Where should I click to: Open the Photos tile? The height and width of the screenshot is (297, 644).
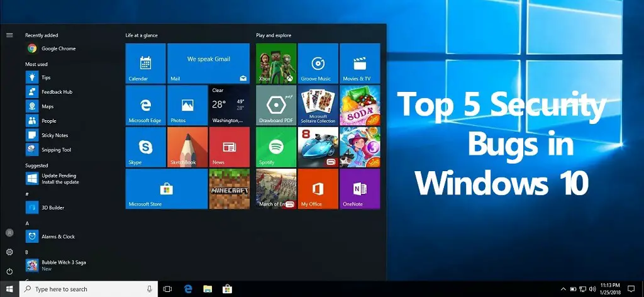(x=187, y=105)
